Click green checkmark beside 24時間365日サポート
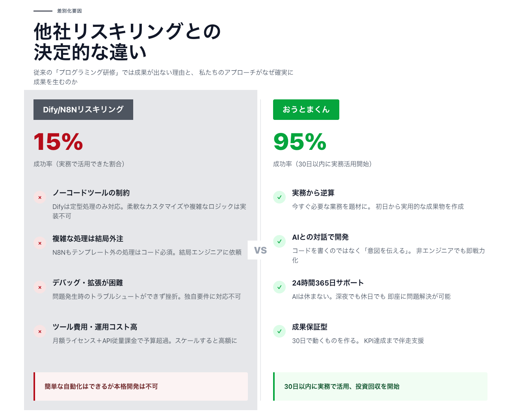This screenshot has width=519, height=420. click(279, 287)
